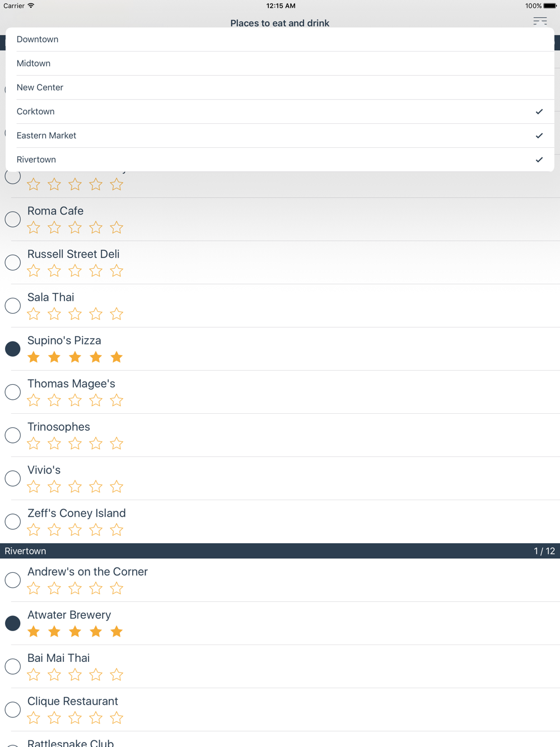Set Atwater Brewery to four stars
This screenshot has width=560, height=747.
click(96, 631)
